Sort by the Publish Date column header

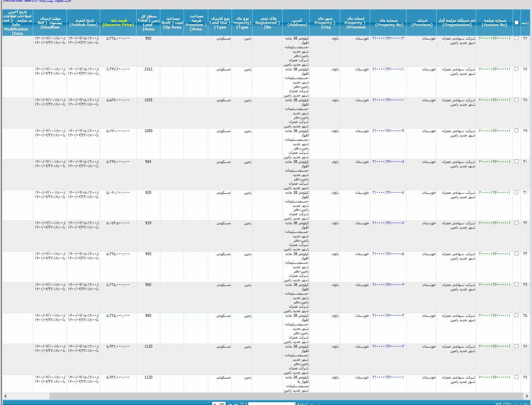pos(83,23)
